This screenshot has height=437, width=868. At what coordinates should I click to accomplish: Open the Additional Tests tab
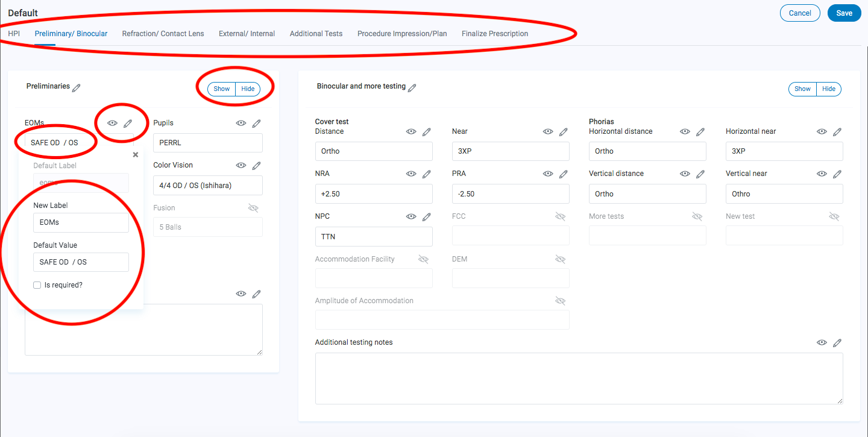pos(316,34)
